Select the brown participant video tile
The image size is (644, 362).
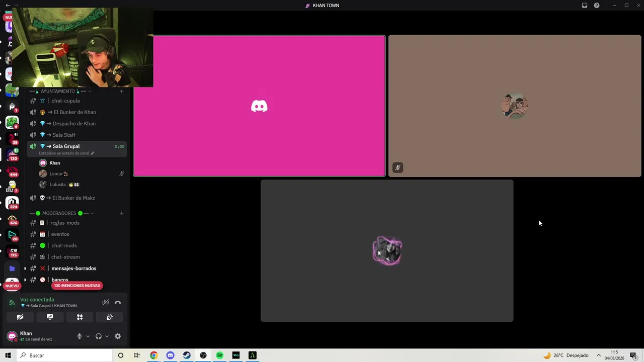[x=515, y=106]
